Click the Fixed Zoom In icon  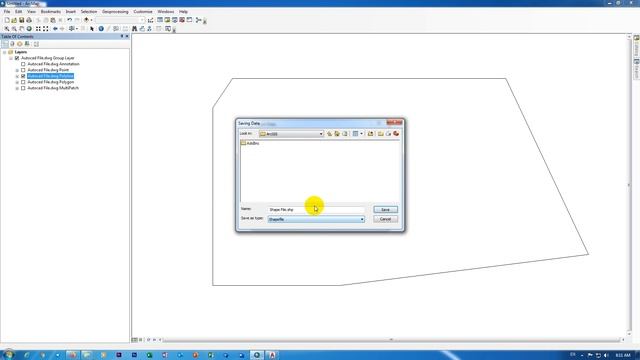(x=38, y=29)
